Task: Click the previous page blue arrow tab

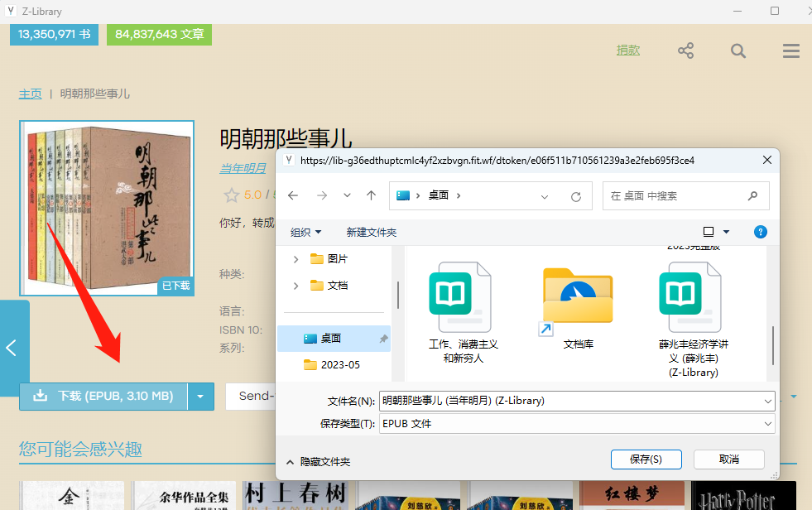Action: tap(14, 348)
